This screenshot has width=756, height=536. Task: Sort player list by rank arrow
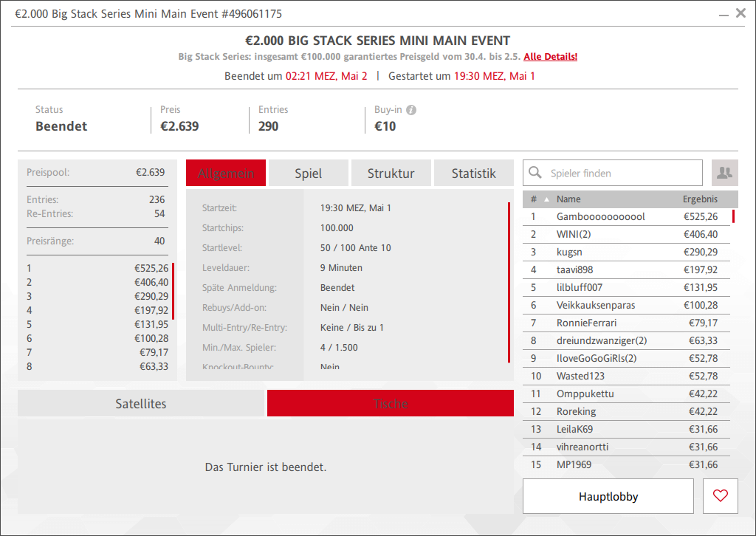[x=547, y=199]
